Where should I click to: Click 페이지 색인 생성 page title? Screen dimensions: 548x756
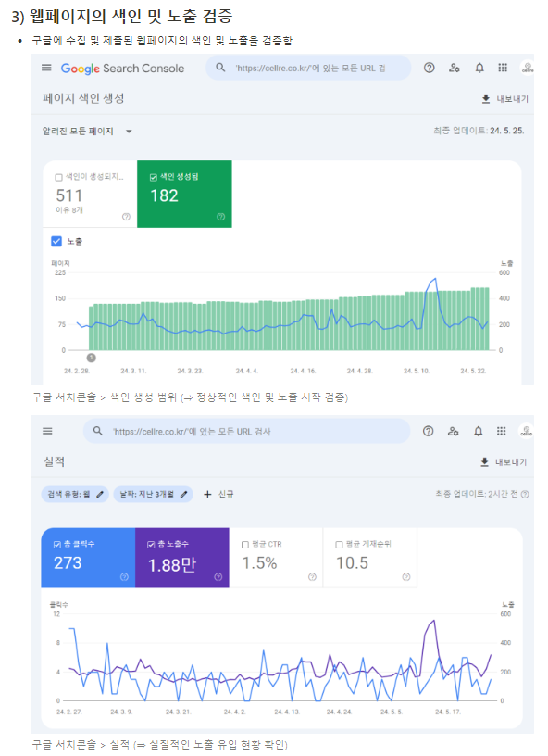click(83, 98)
